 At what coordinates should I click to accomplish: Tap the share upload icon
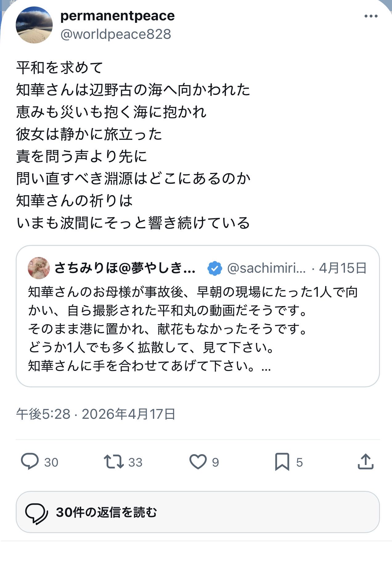(x=365, y=462)
